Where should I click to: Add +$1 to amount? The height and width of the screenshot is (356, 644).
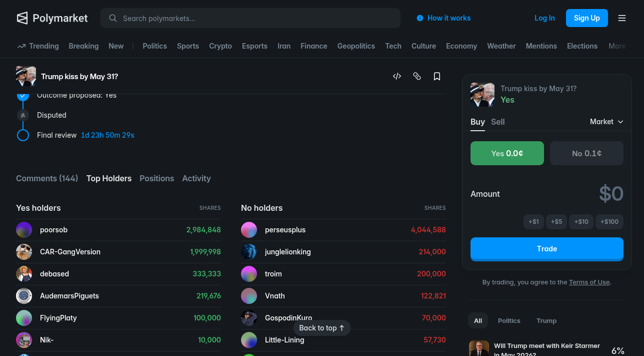coord(533,221)
